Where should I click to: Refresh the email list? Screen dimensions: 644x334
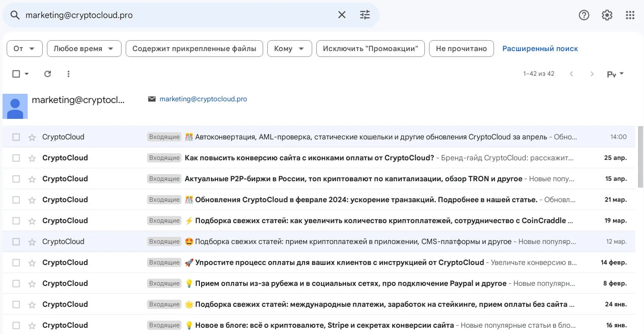pyautogui.click(x=48, y=74)
